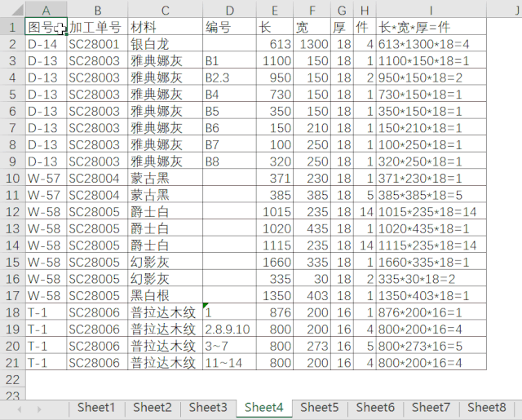
Task: Click header cell 材料
Action: (165, 27)
